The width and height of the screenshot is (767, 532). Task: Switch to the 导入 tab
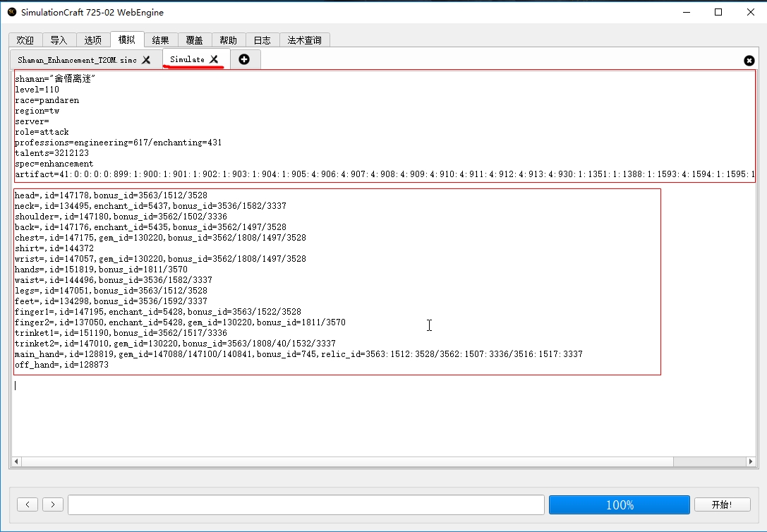click(x=59, y=40)
